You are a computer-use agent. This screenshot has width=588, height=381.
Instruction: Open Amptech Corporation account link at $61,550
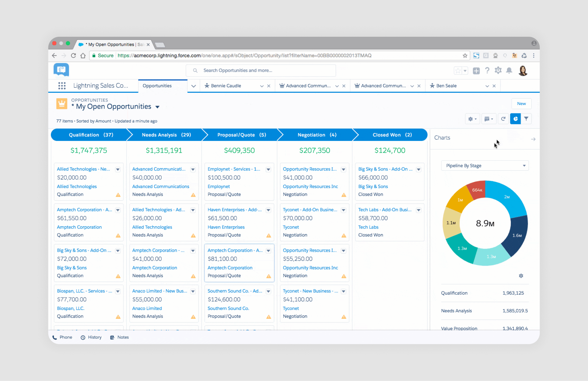[x=79, y=227]
